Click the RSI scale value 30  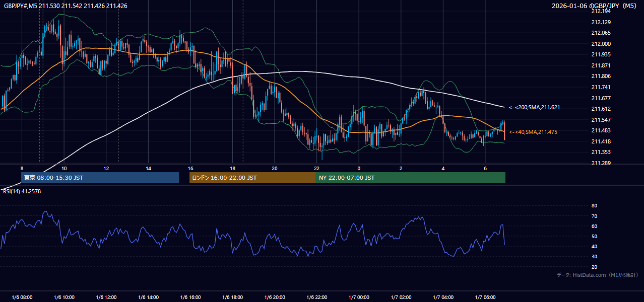point(594,256)
